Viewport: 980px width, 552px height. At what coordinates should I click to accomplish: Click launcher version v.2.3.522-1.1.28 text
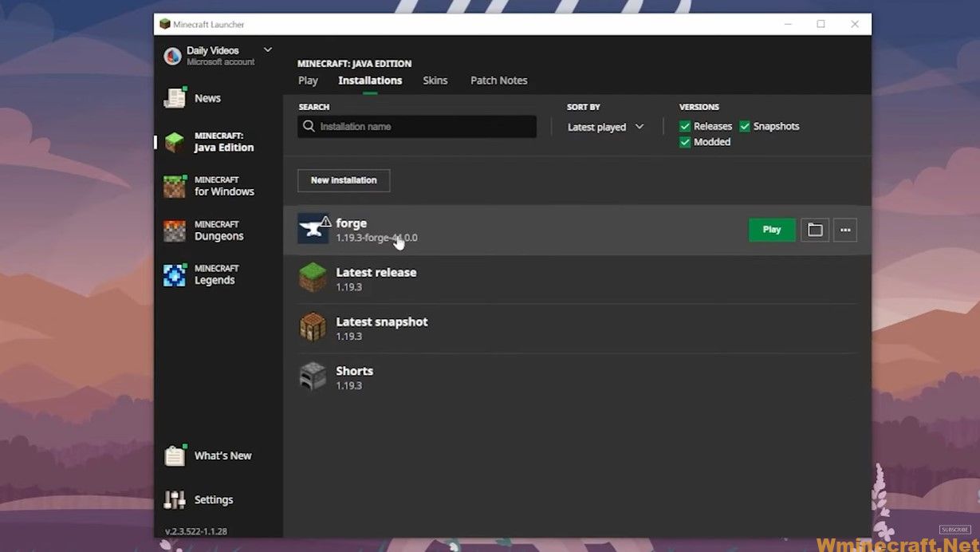pyautogui.click(x=196, y=531)
